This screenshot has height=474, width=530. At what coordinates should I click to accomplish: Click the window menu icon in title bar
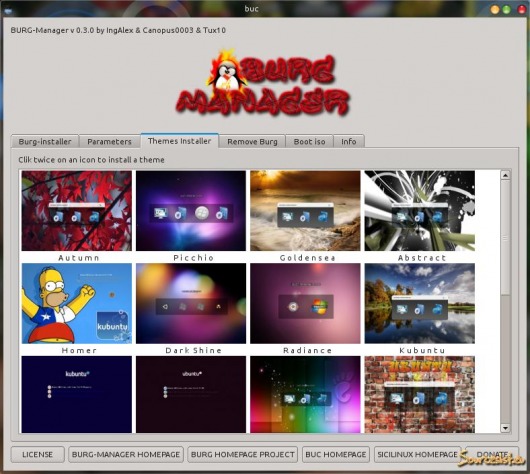pyautogui.click(x=8, y=10)
